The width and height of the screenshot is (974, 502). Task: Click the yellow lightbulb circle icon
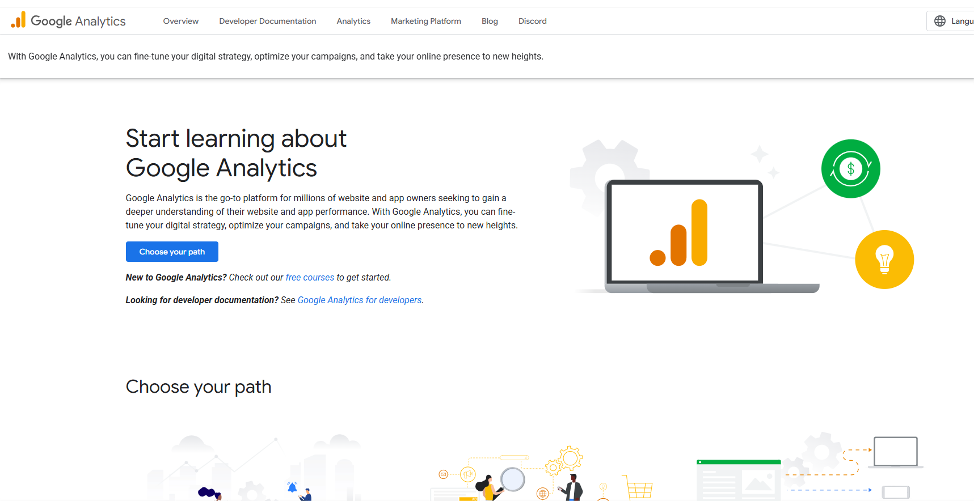coord(884,259)
